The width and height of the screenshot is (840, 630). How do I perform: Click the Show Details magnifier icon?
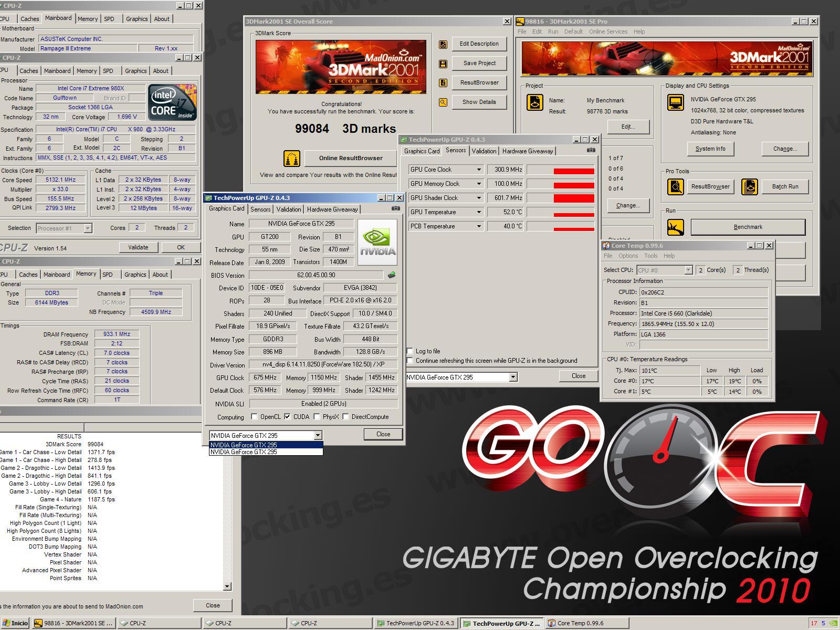coord(443,102)
